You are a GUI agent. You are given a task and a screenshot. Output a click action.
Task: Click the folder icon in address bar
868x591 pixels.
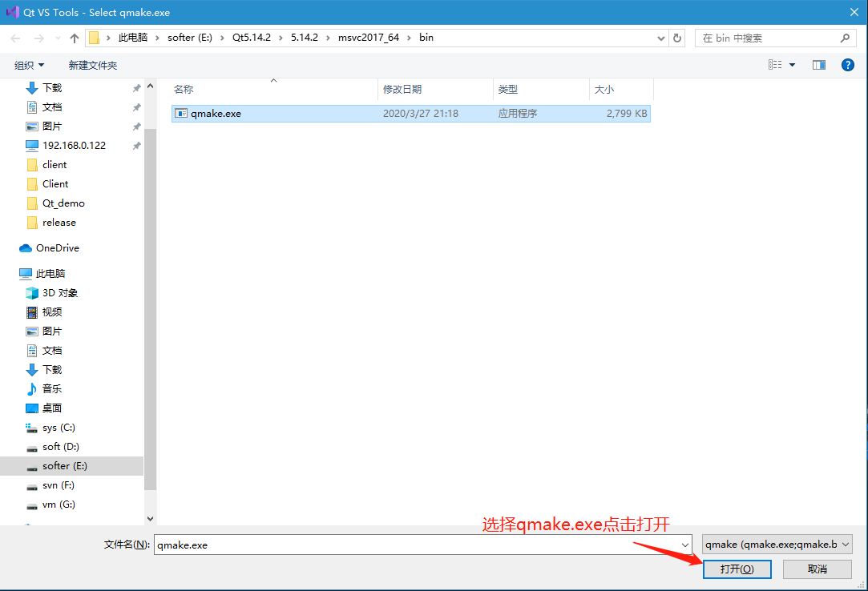click(x=94, y=38)
